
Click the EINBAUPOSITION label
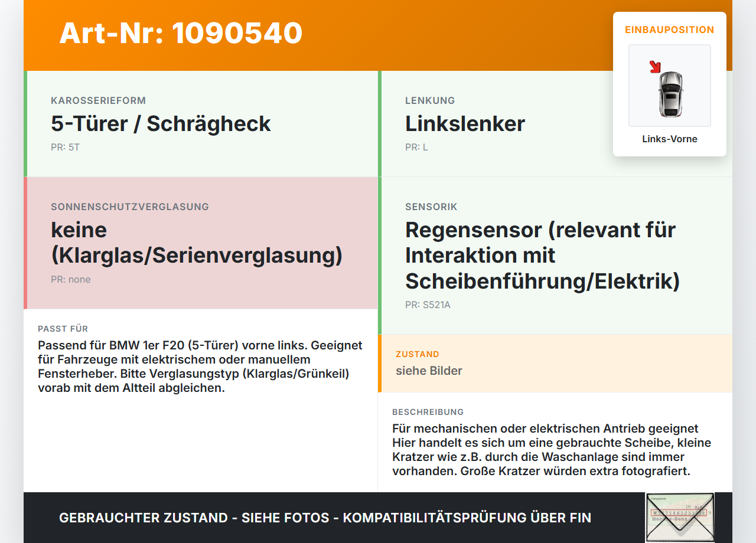pyautogui.click(x=670, y=30)
